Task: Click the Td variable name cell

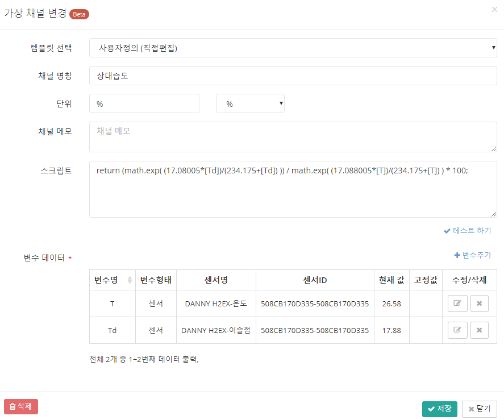Action: pyautogui.click(x=112, y=330)
